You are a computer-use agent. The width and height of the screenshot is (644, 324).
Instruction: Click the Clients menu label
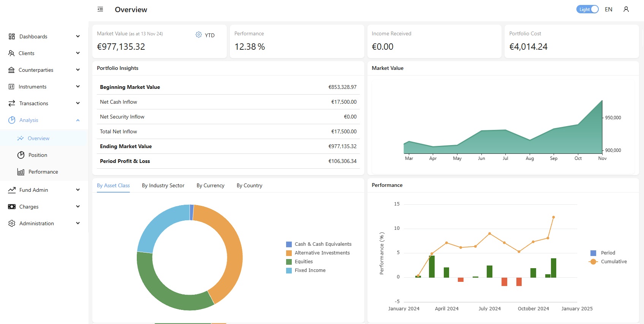pos(27,53)
